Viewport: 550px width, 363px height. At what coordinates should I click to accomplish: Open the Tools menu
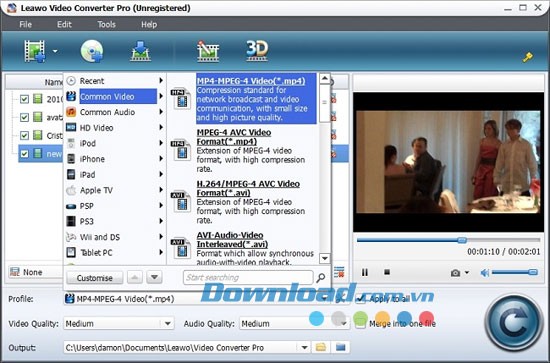tap(106, 25)
